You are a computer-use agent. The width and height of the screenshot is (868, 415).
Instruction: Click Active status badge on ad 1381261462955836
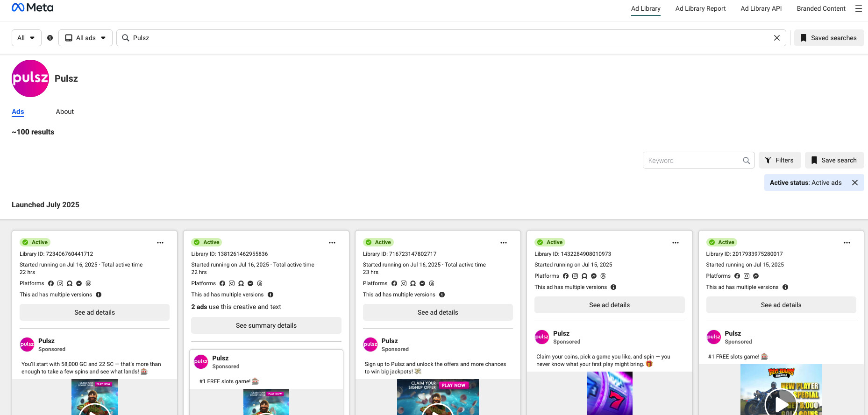coord(206,242)
